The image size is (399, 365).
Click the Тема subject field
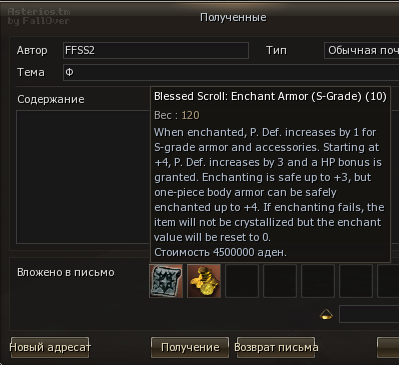pos(231,72)
